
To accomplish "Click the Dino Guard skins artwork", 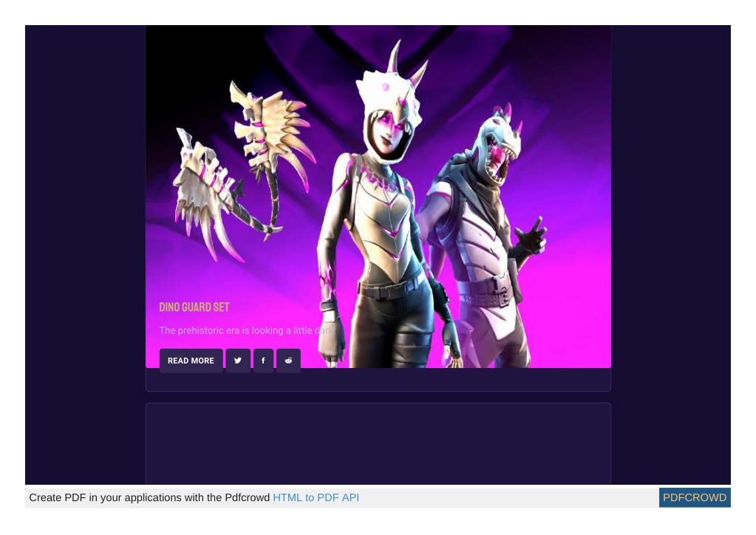I will coord(378,197).
